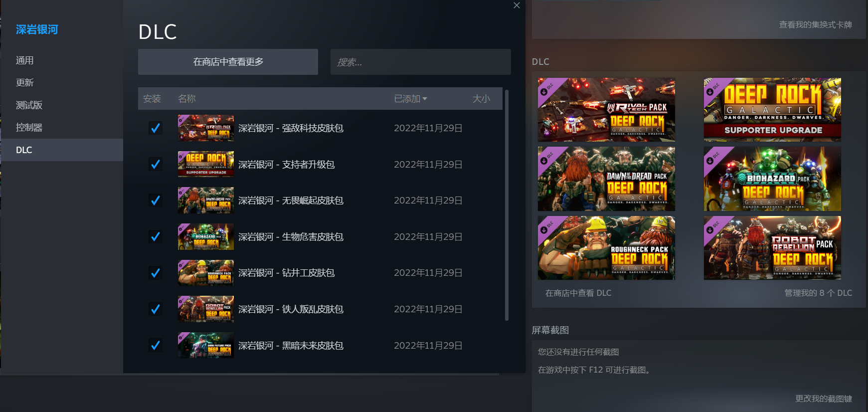
Task: Close the properties dialog with X
Action: pyautogui.click(x=517, y=5)
